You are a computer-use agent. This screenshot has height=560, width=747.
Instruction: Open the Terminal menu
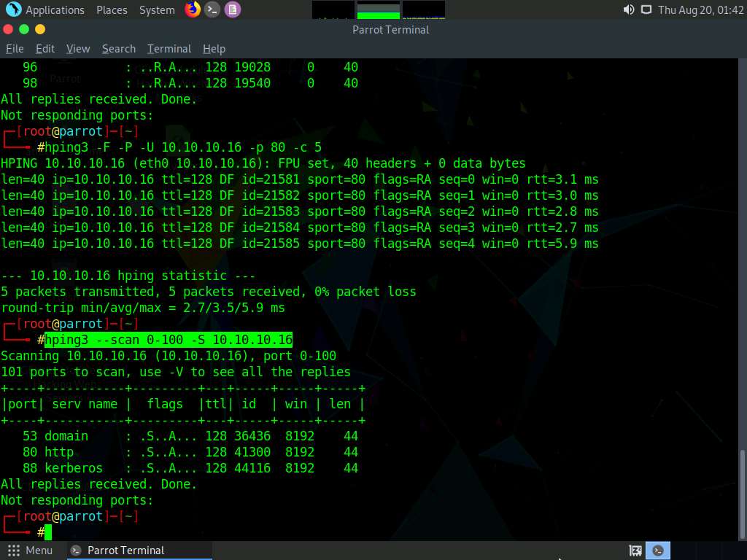(x=169, y=49)
